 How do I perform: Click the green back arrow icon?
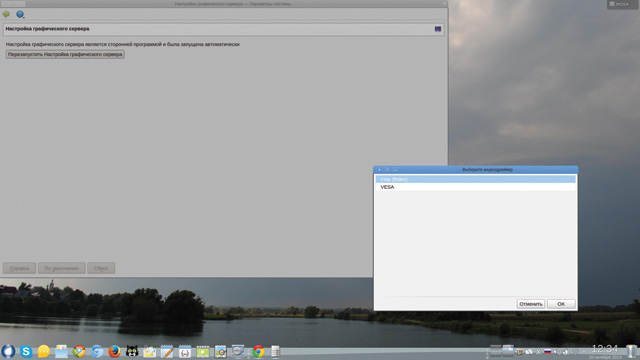[x=6, y=14]
